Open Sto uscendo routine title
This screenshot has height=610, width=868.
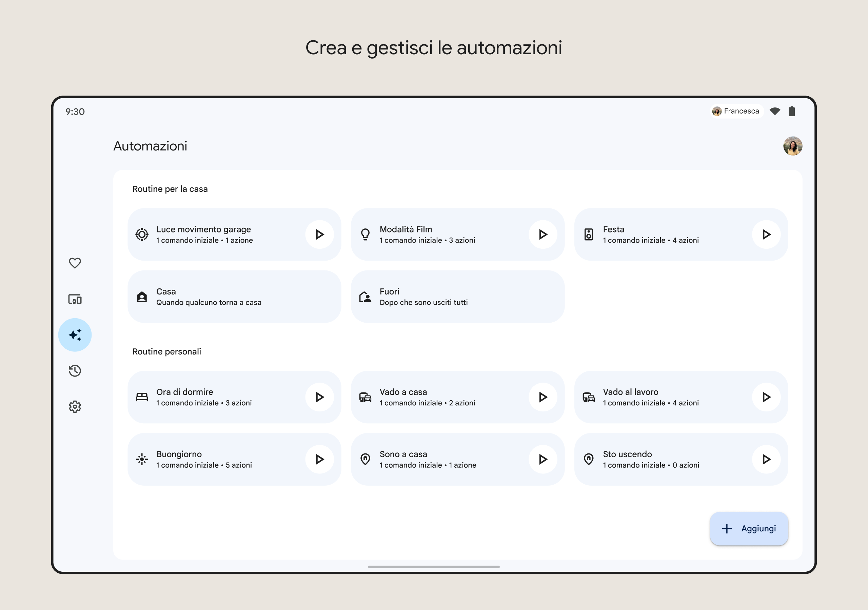pyautogui.click(x=627, y=454)
